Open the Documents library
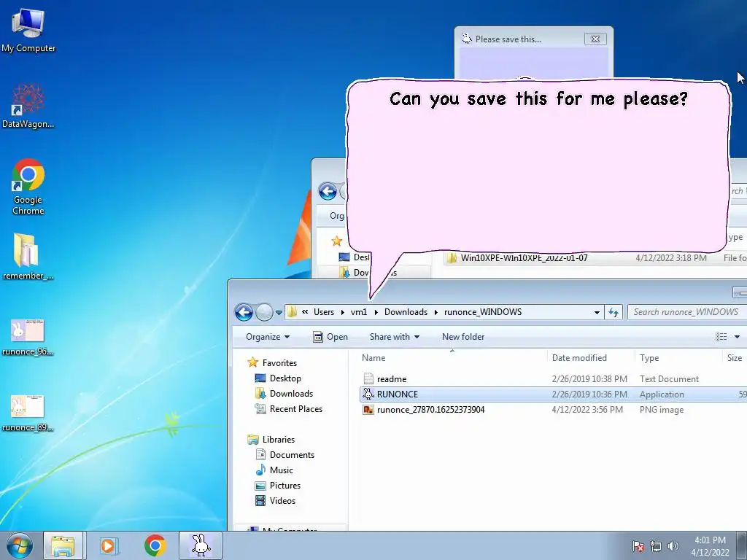 292,455
